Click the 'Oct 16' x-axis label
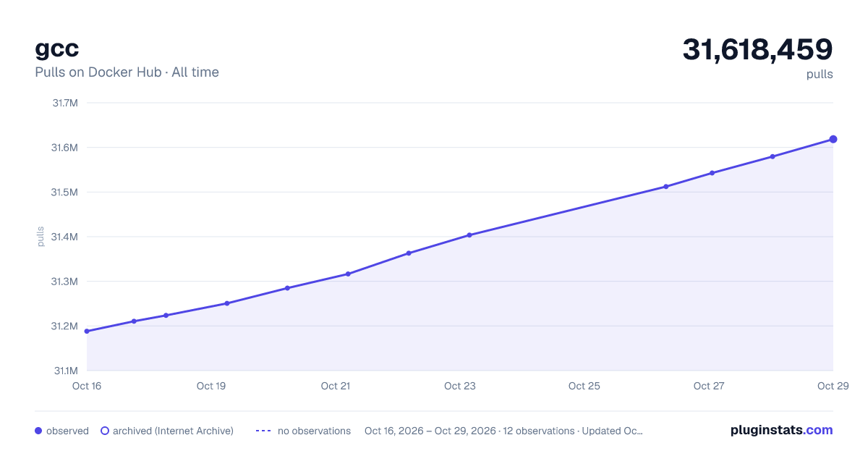The height and width of the screenshot is (456, 868). tap(87, 386)
